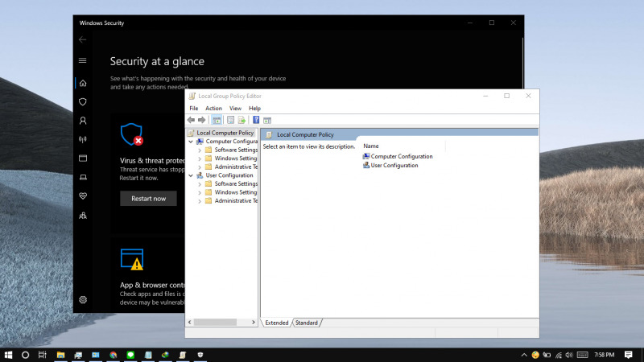
Task: Expand Windows Settings under User Configuration
Action: click(x=200, y=192)
